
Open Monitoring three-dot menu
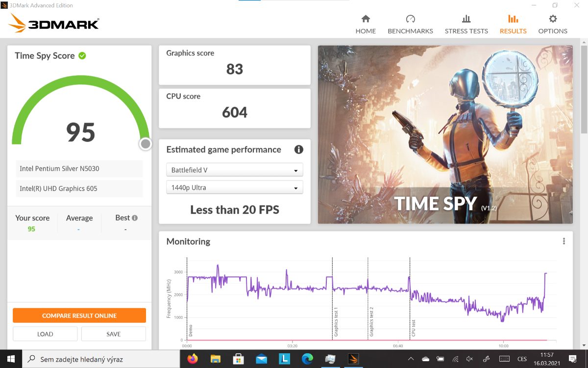click(x=564, y=241)
